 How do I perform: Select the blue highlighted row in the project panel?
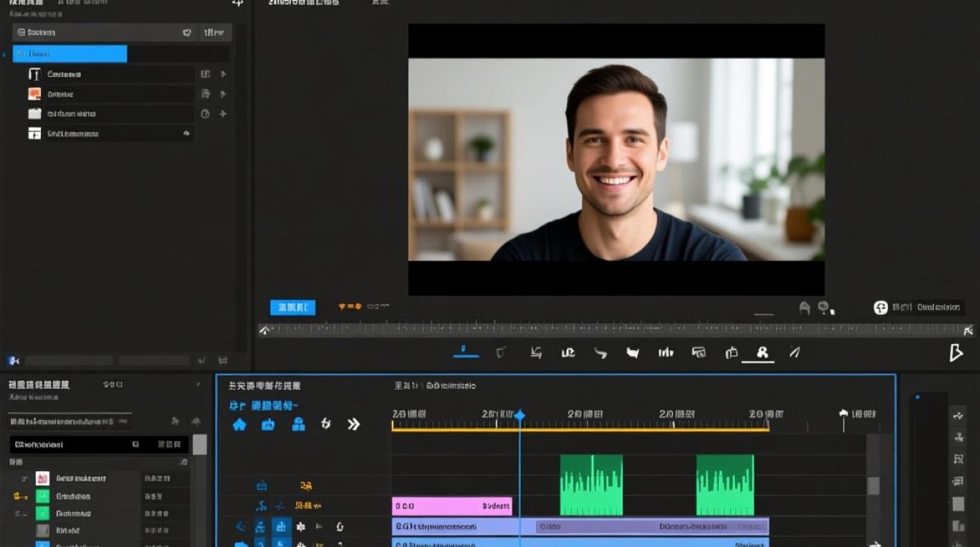click(x=70, y=54)
